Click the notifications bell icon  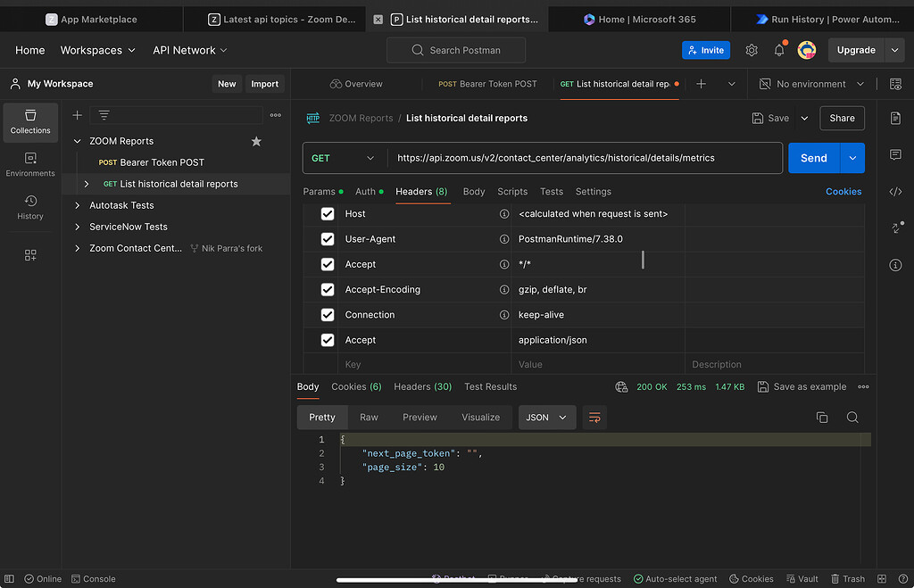(x=778, y=50)
